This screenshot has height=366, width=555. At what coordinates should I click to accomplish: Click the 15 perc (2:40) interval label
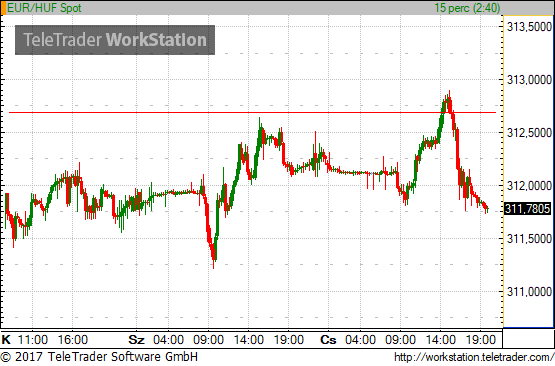(467, 8)
